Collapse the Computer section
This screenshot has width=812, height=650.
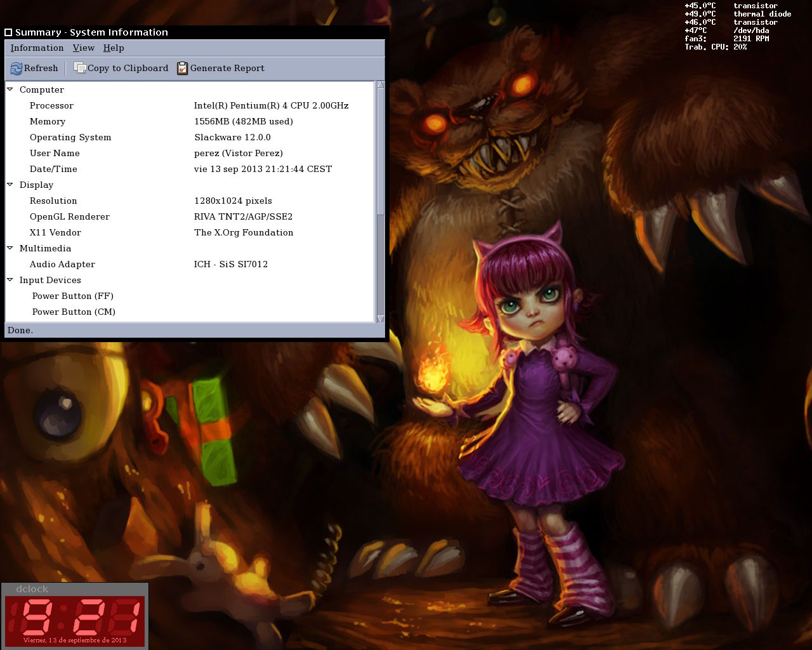tap(10, 90)
